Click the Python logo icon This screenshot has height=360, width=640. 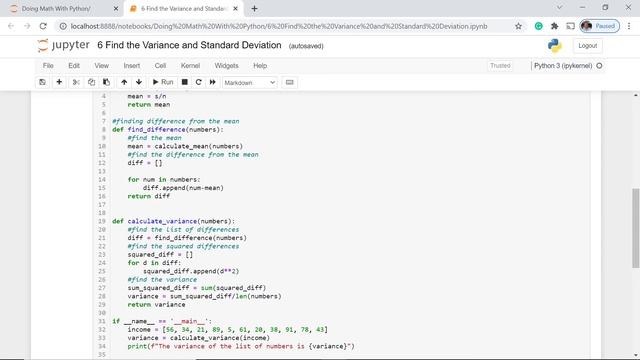(x=555, y=45)
